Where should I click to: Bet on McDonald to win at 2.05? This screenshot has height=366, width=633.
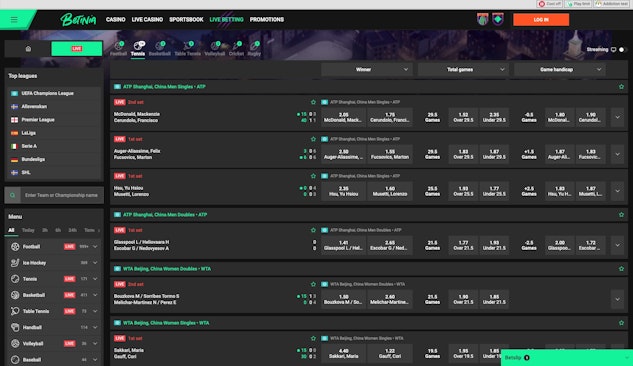343,117
